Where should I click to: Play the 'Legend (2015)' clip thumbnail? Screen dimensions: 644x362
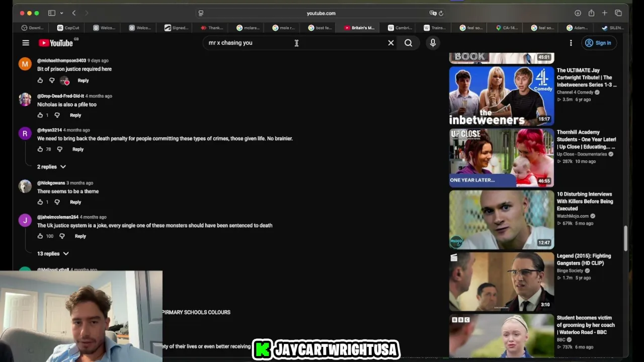click(x=502, y=282)
